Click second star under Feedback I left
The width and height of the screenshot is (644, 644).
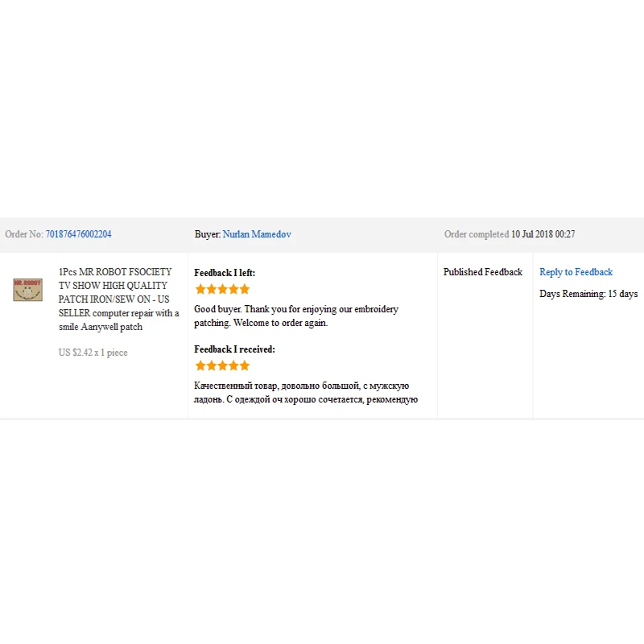(212, 289)
